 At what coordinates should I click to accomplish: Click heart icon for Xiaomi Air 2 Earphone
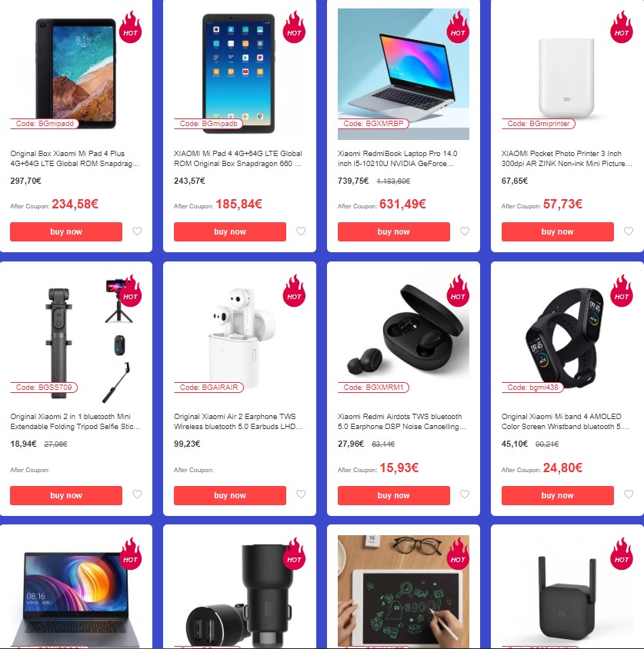click(x=301, y=494)
